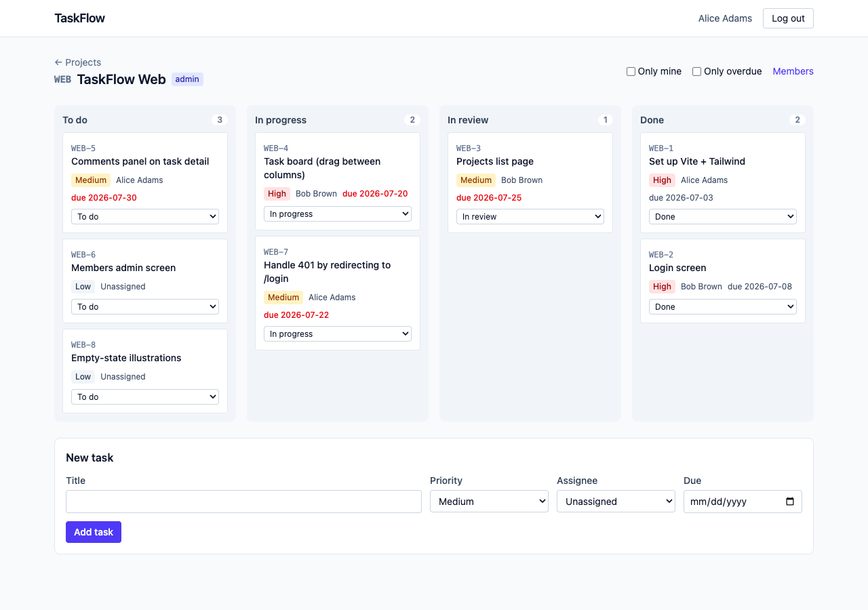Expand the Assignee dropdown in New task
The width and height of the screenshot is (868, 610).
tap(616, 502)
